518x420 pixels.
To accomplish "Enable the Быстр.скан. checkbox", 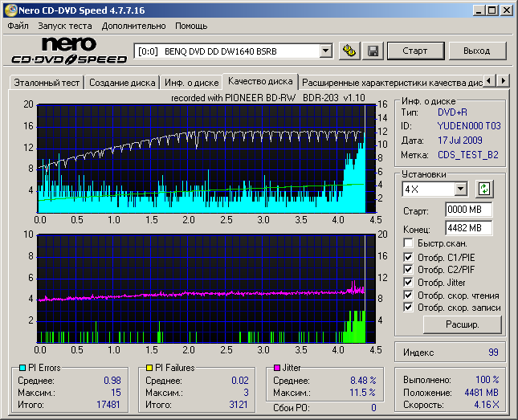I will tap(410, 243).
